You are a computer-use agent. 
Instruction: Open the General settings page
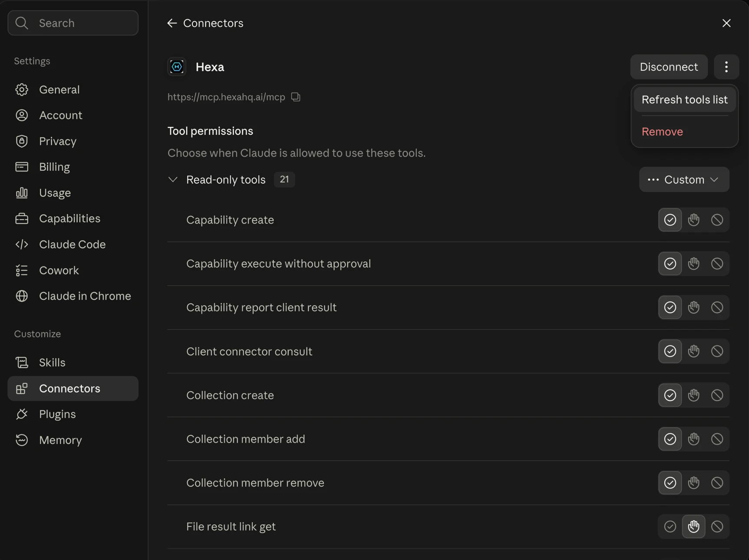(x=73, y=89)
